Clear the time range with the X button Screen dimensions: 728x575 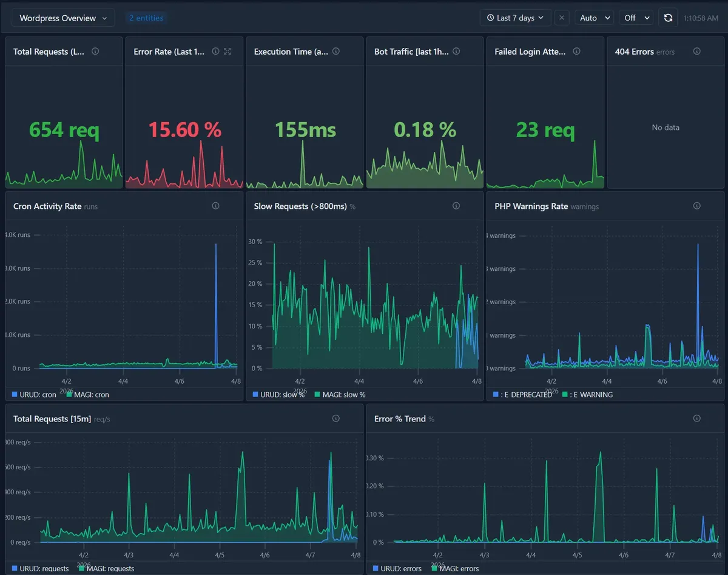(x=562, y=18)
